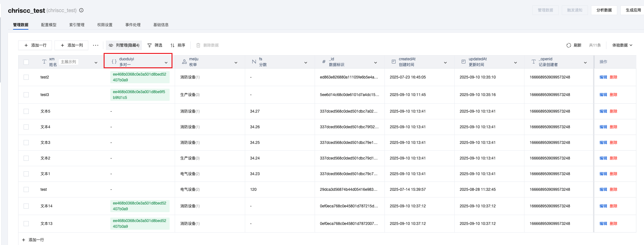Click the funnel filter icon
644x245 pixels.
150,45
